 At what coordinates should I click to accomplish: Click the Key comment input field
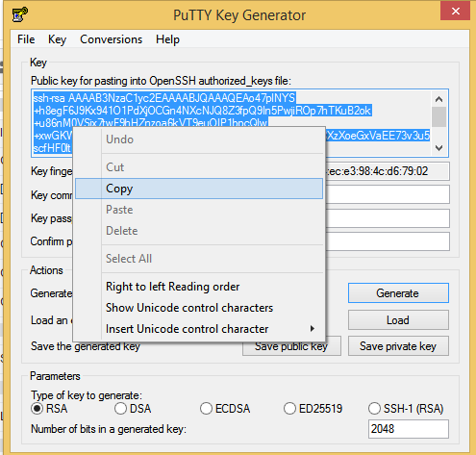(x=388, y=194)
